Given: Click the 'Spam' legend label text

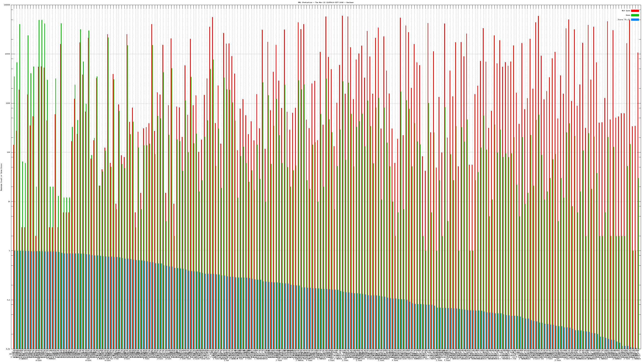Looking at the screenshot, I should pyautogui.click(x=628, y=15).
